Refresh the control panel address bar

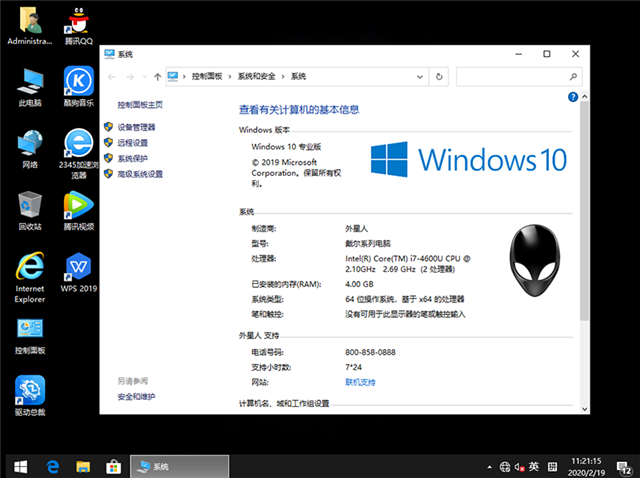[x=440, y=76]
